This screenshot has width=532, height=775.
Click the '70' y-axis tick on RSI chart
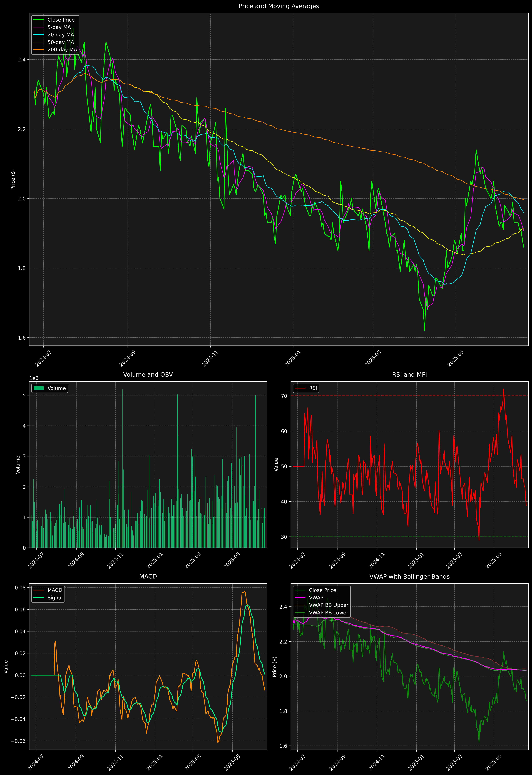(284, 396)
